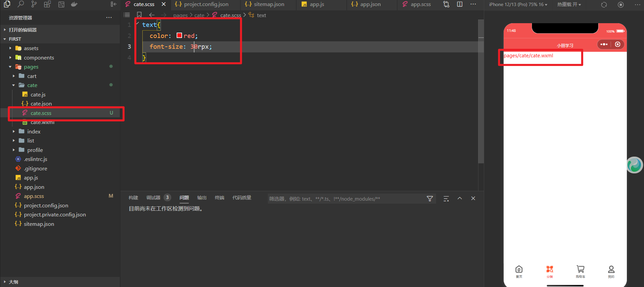The image size is (644, 287).
Task: Open explorer more actions ellipsis
Action: click(109, 17)
